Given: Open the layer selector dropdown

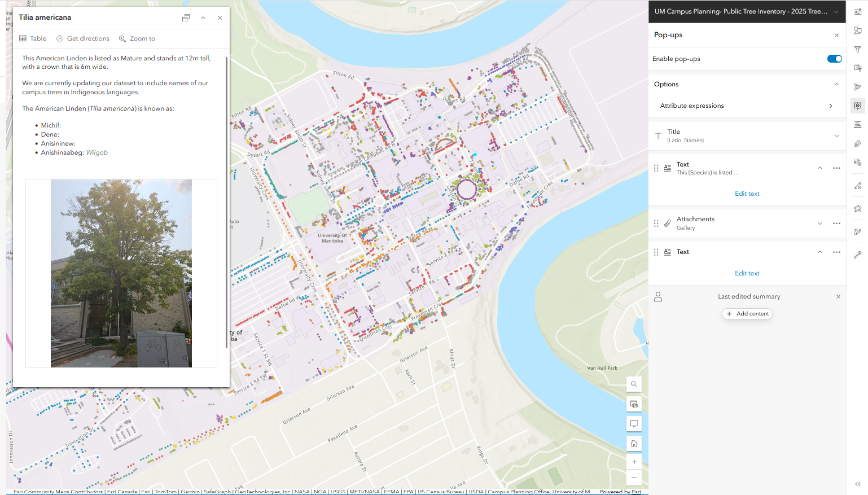Looking at the screenshot, I should point(836,12).
